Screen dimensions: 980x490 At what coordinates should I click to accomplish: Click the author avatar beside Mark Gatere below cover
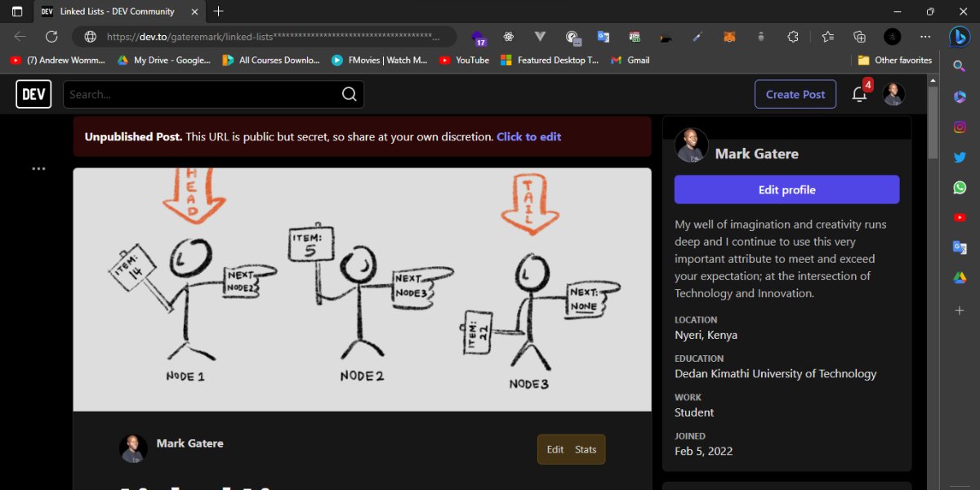[133, 448]
